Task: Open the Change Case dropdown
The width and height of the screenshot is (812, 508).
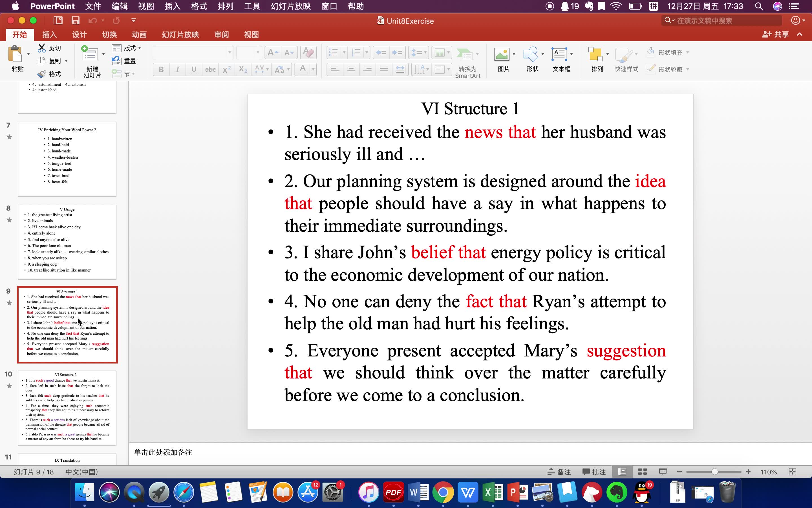Action: click(282, 69)
